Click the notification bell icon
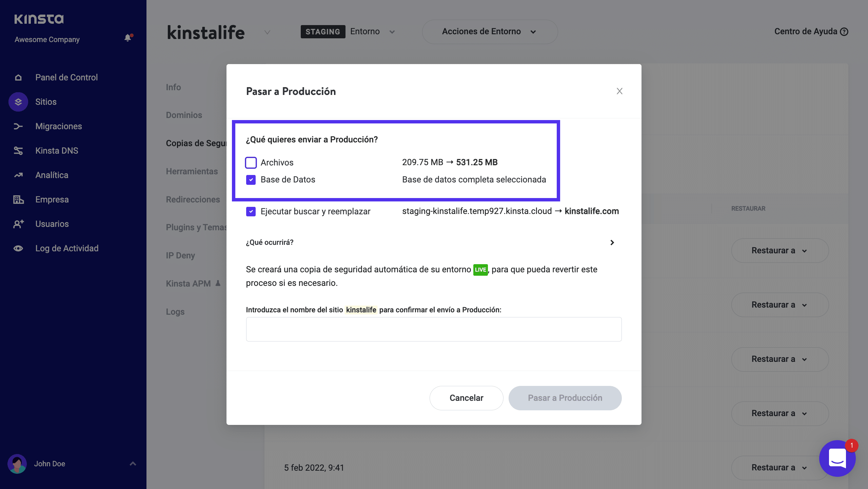This screenshot has width=868, height=489. click(x=128, y=38)
